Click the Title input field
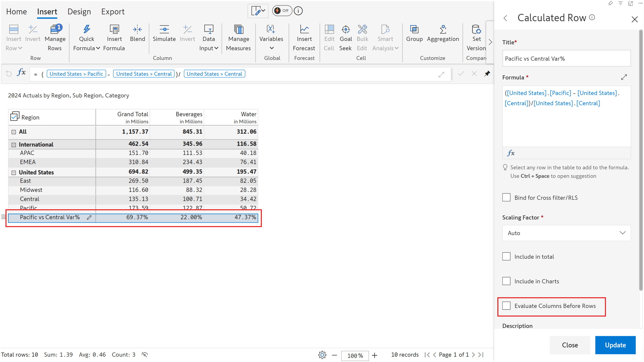Viewport: 644px width, 362px height. click(x=566, y=58)
